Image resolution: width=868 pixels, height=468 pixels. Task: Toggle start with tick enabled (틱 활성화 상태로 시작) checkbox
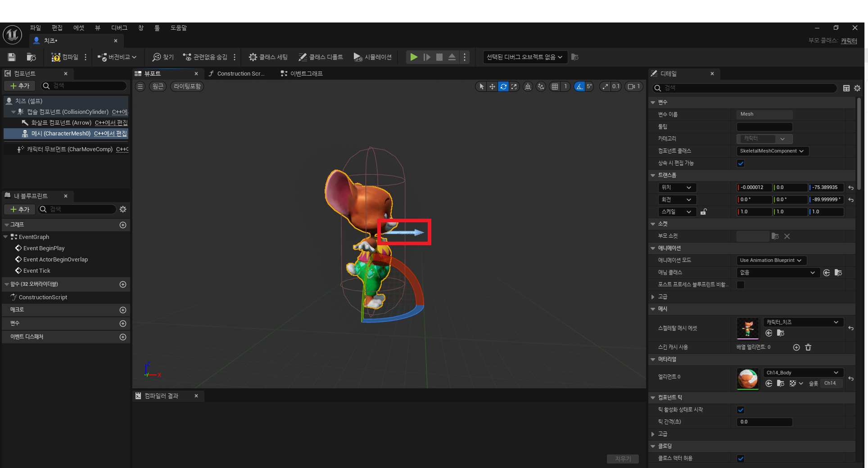741,410
